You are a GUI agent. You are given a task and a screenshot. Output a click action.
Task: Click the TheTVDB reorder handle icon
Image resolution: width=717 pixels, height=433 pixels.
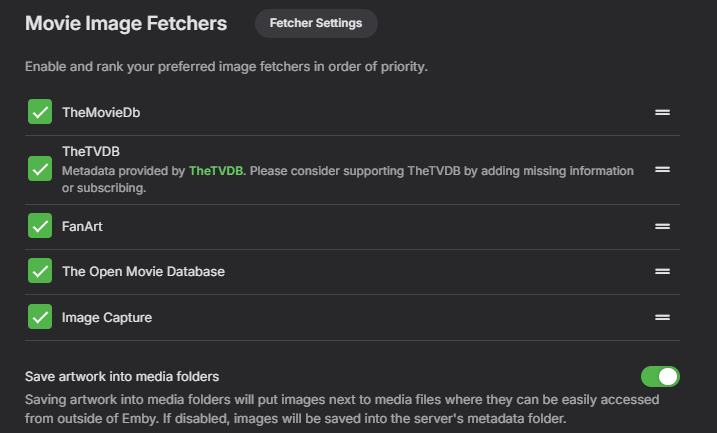point(662,170)
